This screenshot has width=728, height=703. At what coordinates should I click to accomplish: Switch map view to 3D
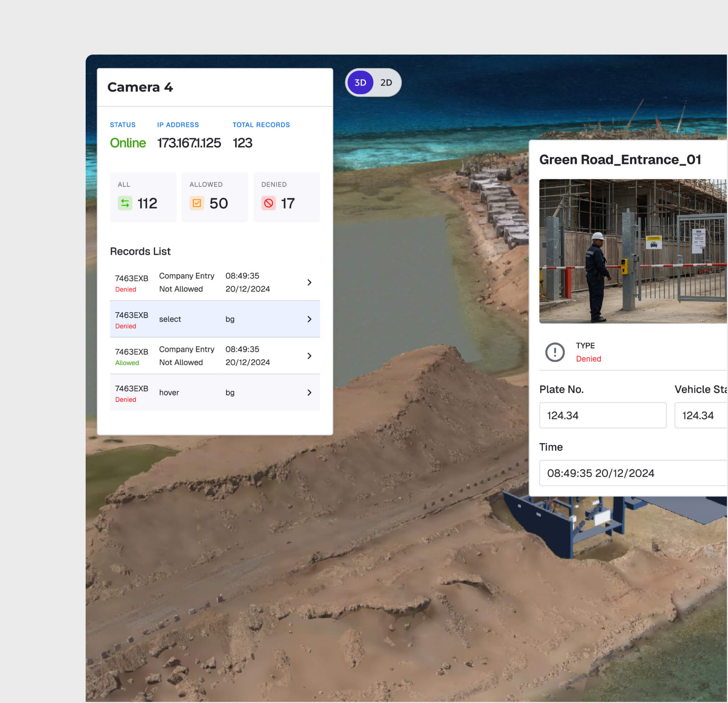[x=360, y=82]
